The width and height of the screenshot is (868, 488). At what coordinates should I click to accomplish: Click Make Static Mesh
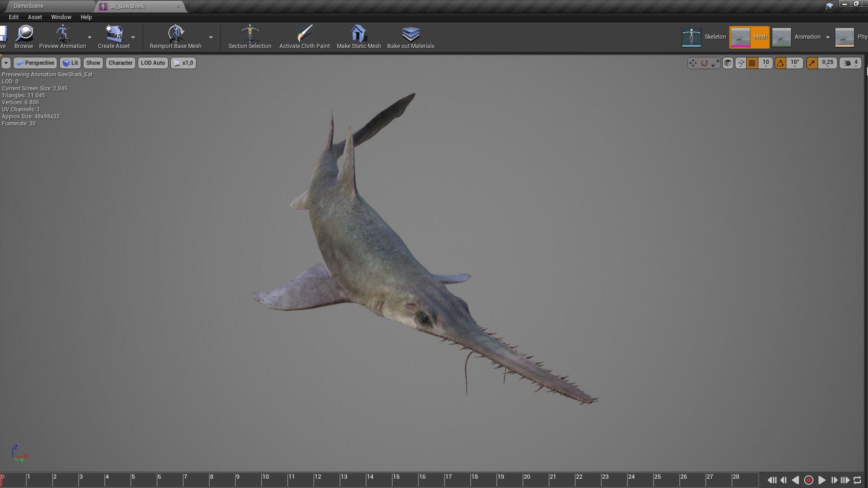pyautogui.click(x=359, y=37)
